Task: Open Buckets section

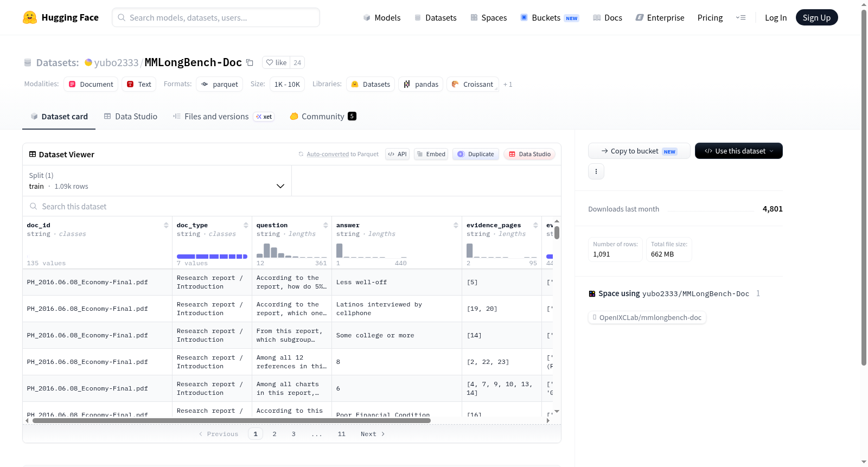Action: pos(549,17)
